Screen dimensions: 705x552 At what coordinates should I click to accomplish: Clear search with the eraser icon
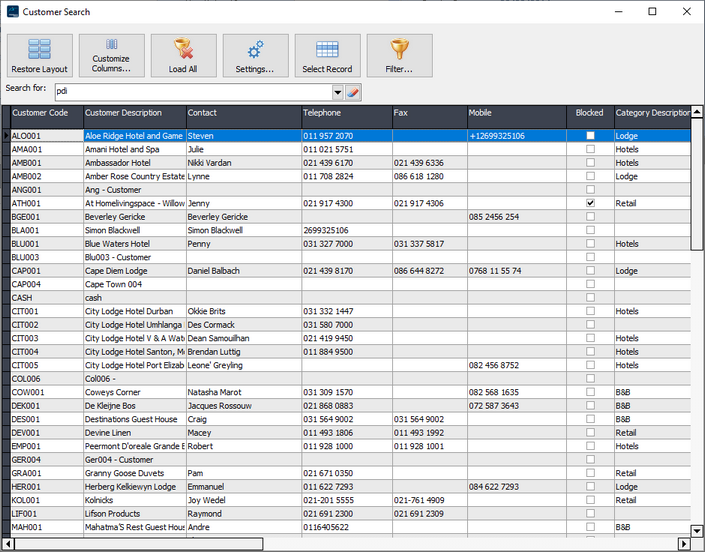coord(353,92)
